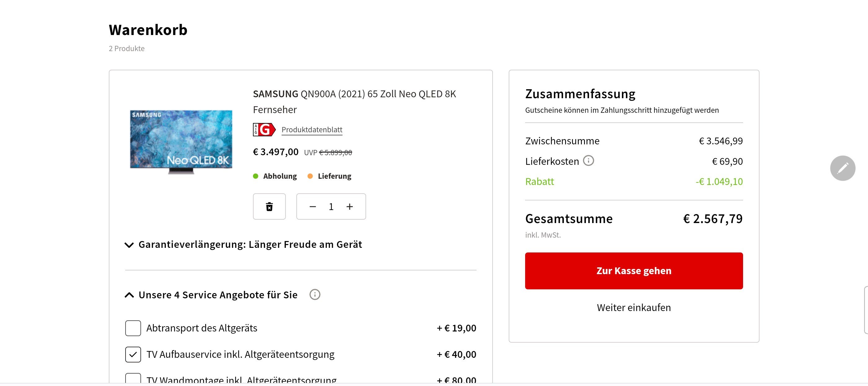This screenshot has height=386, width=868.
Task: Open SAMSUNG QN900A product title
Action: point(354,102)
